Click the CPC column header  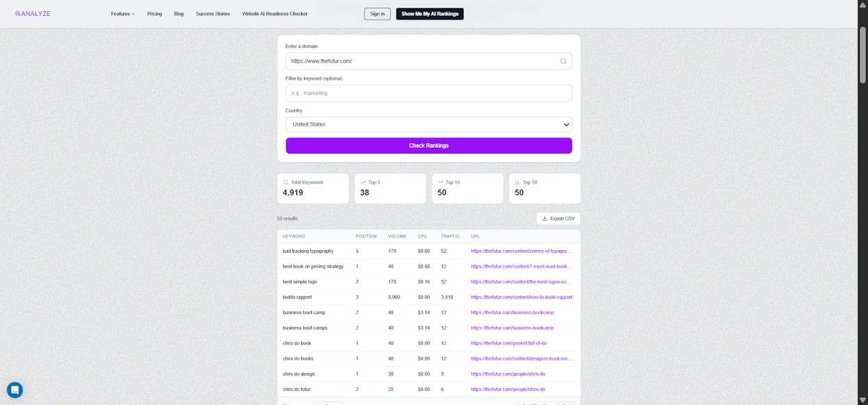[422, 236]
